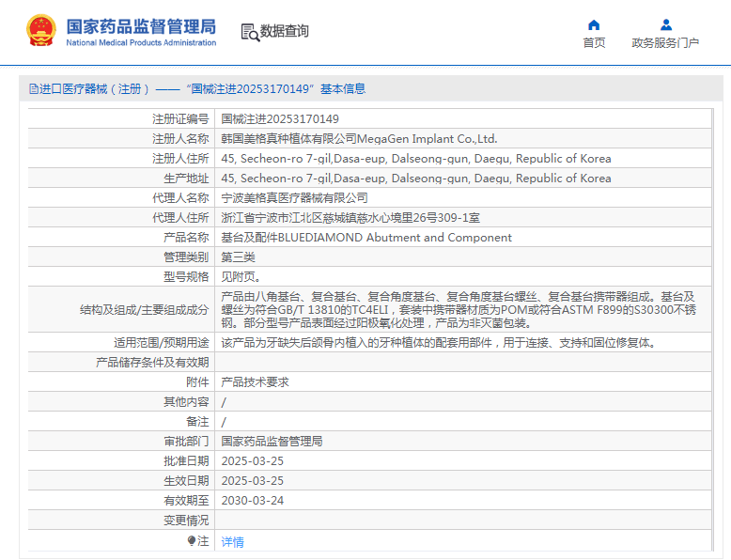Viewport: 731px width, 560px height.
Task: Go to 首页 text link
Action: 594,43
